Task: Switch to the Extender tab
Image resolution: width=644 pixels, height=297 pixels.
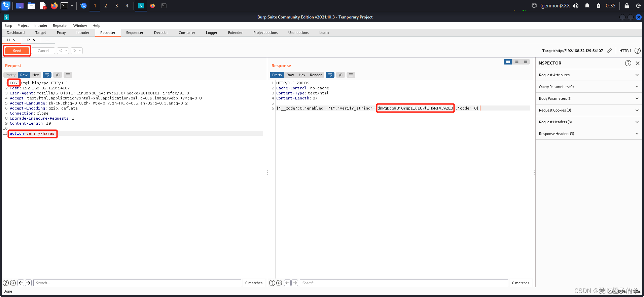Action: click(x=235, y=33)
